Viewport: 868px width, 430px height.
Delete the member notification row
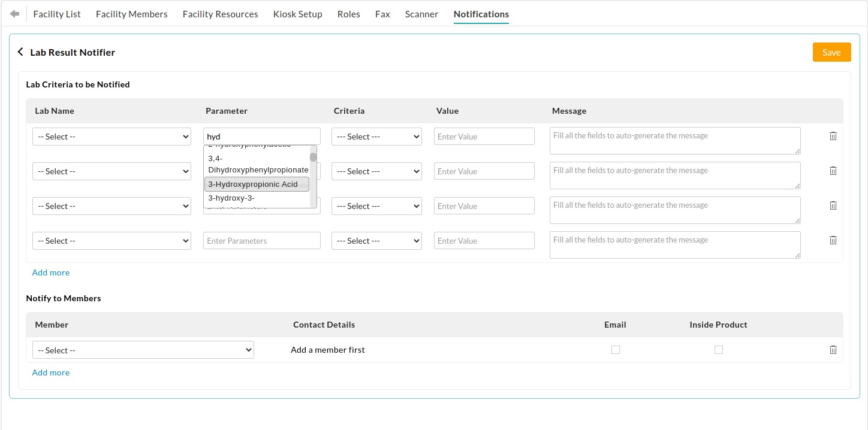(833, 349)
